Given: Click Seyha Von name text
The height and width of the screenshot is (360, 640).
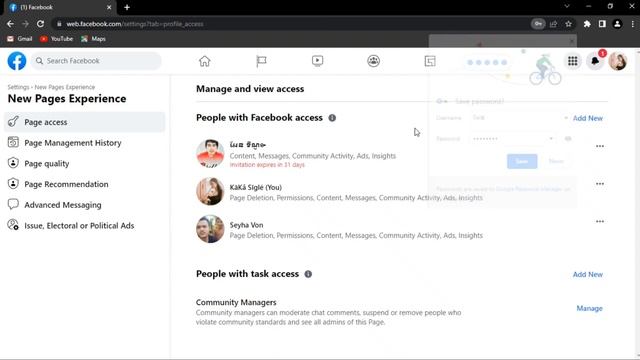Looking at the screenshot, I should point(246,225).
